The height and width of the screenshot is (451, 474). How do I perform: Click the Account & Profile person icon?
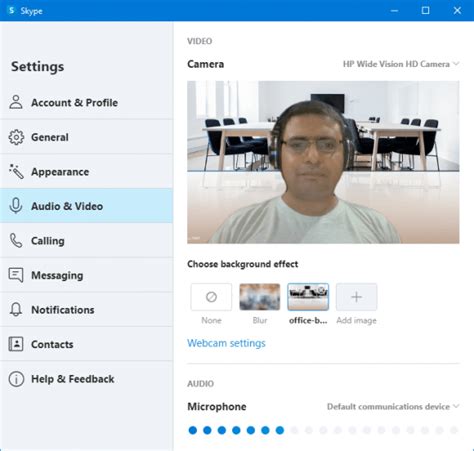(x=16, y=102)
